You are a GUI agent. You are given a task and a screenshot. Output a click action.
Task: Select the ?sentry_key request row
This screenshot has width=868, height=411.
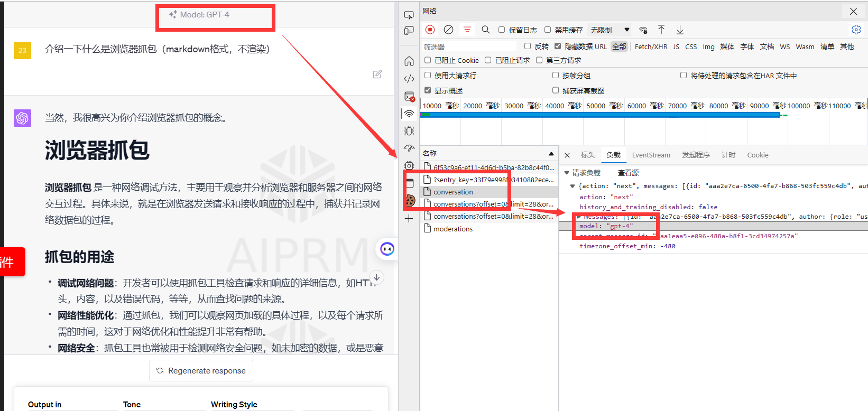point(490,180)
